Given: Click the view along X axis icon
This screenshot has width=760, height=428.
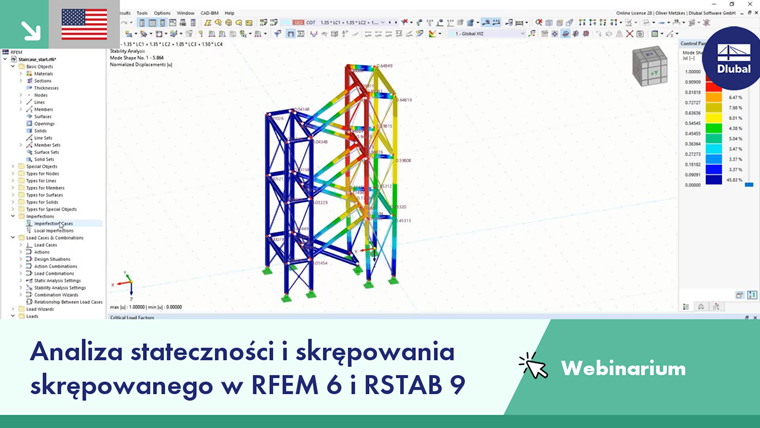Looking at the screenshot, I should (582, 22).
